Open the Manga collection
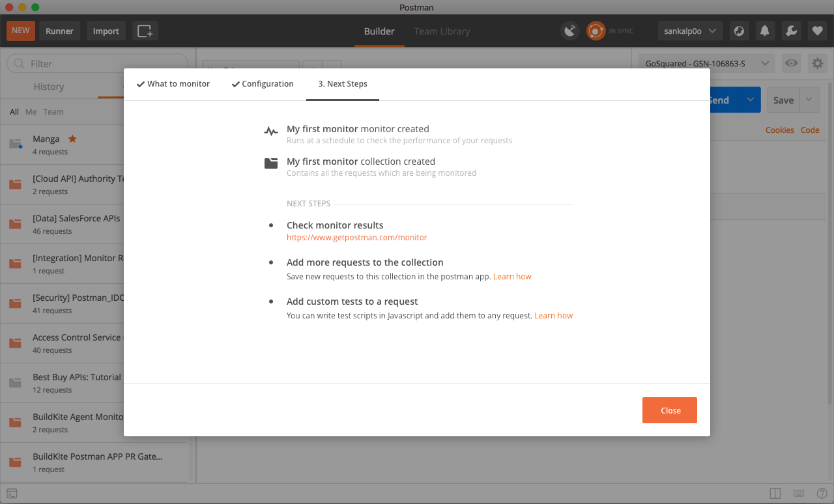The height and width of the screenshot is (504, 834). [x=62, y=145]
